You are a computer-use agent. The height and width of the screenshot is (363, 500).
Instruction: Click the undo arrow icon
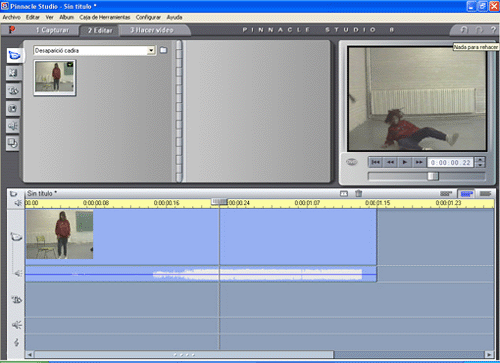464,30
